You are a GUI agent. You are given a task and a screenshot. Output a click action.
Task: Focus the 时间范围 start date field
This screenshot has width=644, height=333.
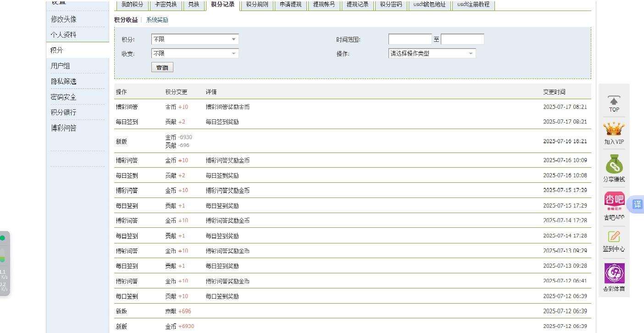[410, 40]
